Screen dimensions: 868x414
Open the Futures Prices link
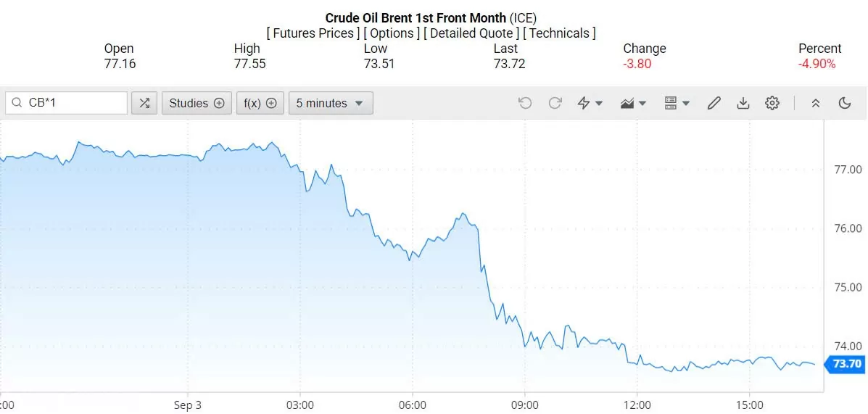(313, 33)
